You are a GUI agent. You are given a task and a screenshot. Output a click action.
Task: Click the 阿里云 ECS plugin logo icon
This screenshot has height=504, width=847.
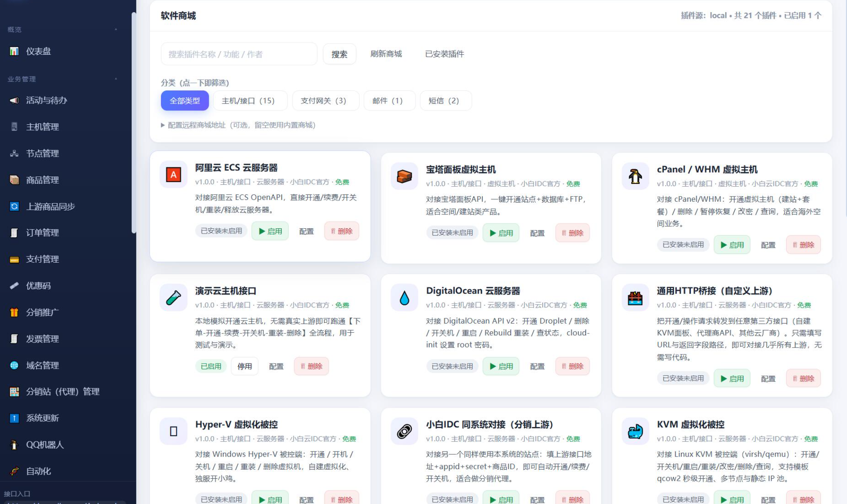coord(173,175)
